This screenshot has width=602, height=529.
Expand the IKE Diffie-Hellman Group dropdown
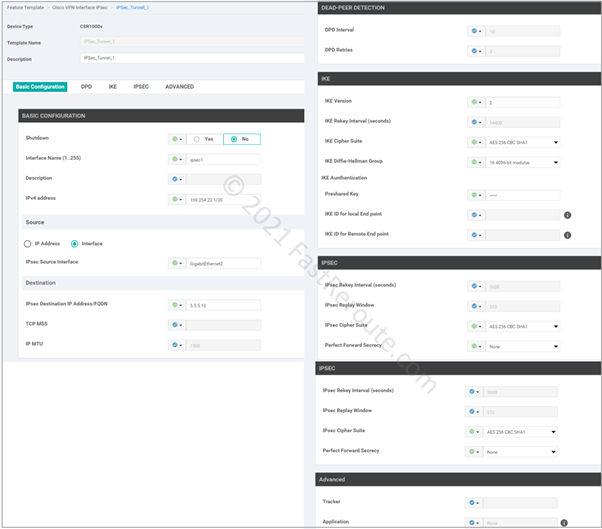point(523,162)
